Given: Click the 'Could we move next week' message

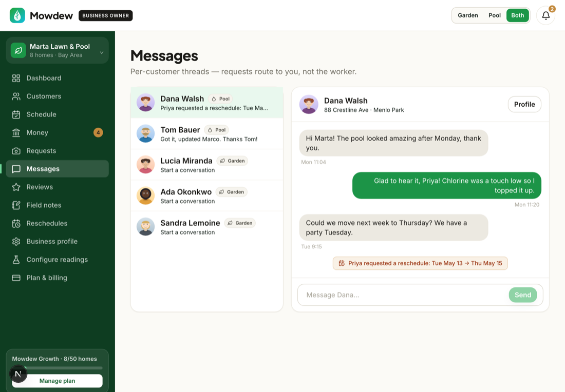Looking at the screenshot, I should click(393, 227).
